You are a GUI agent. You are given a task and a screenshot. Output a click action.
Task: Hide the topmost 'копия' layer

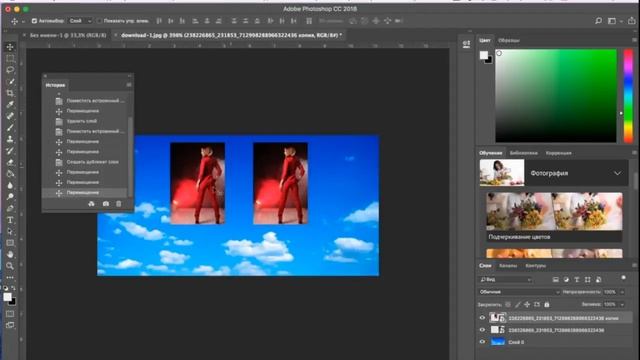pyautogui.click(x=482, y=318)
